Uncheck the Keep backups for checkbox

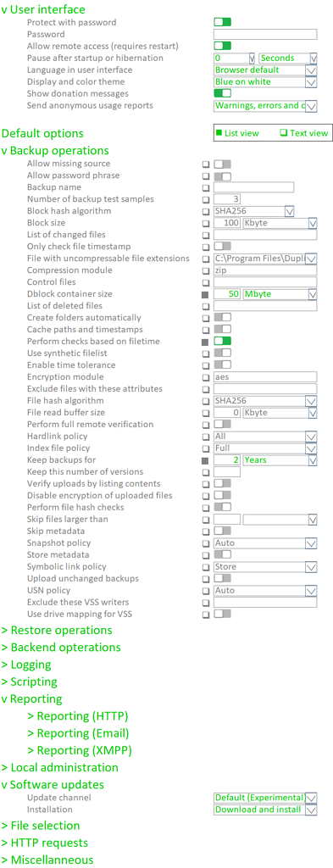pyautogui.click(x=206, y=460)
